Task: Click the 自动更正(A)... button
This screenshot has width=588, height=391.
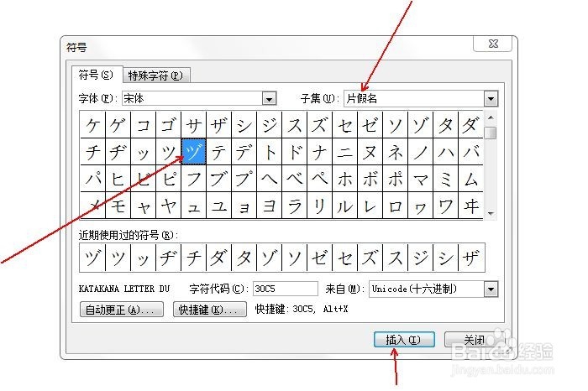Action: click(122, 310)
